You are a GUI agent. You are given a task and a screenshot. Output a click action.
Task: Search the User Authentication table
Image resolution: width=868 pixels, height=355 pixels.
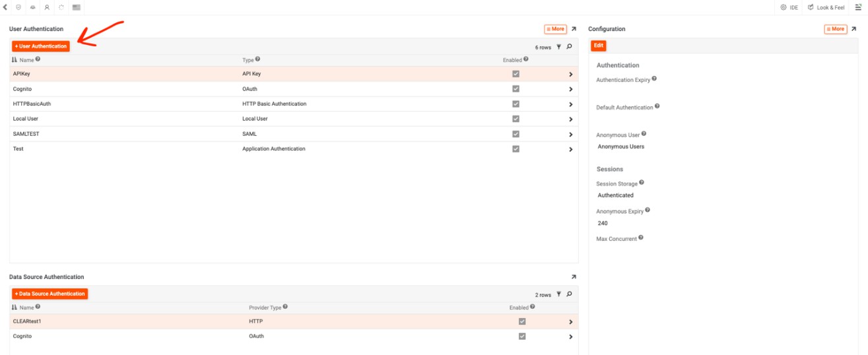569,47
